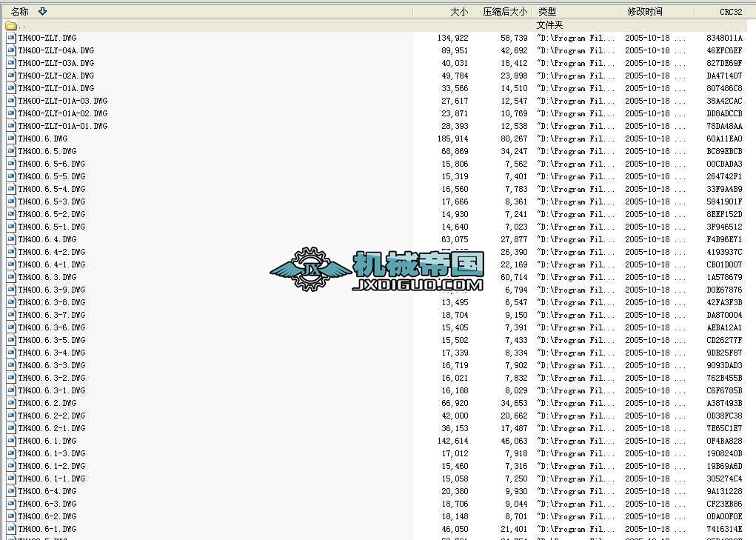This screenshot has height=540, width=756.
Task: Click the file icon for TH400.6.1.DWG
Action: point(10,441)
